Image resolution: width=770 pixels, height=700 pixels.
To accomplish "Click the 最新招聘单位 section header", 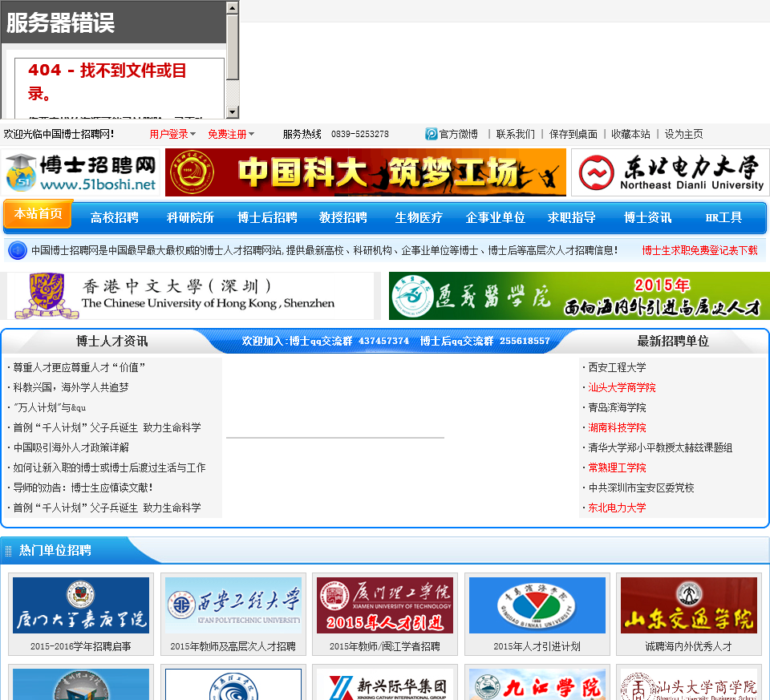I will point(673,341).
